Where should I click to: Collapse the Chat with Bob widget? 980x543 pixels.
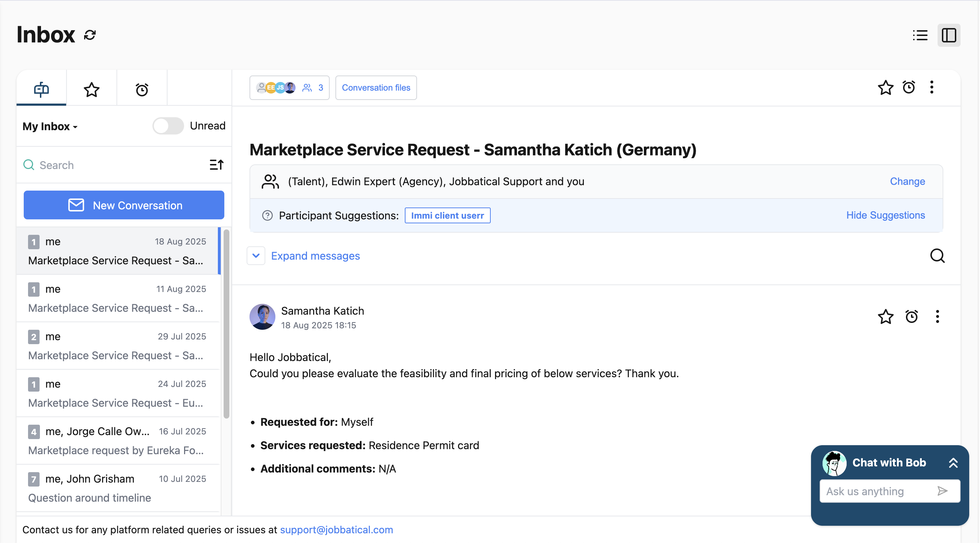953,463
